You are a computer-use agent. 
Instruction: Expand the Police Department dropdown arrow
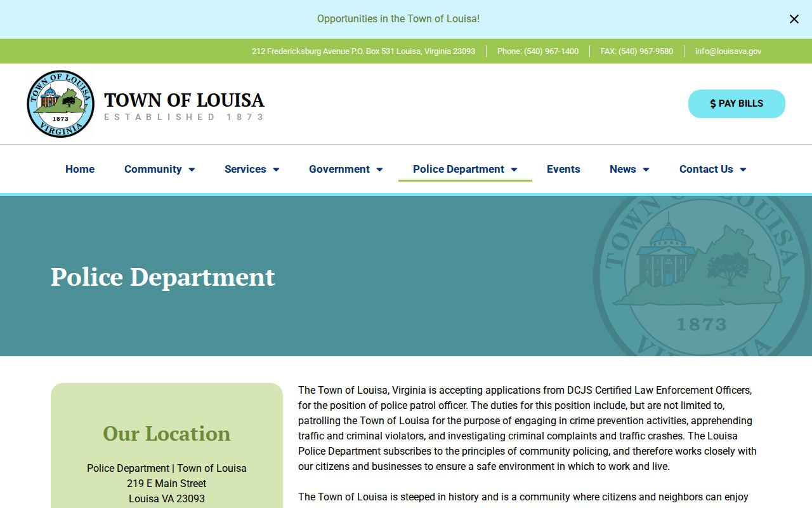point(514,170)
